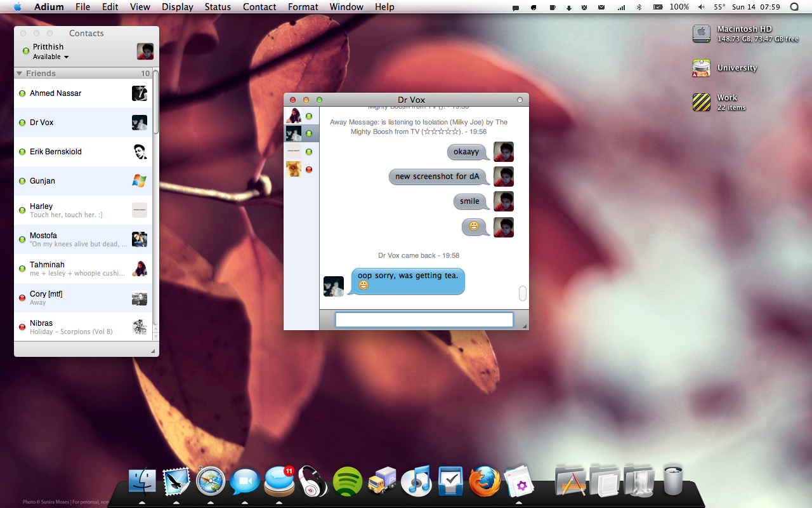Image resolution: width=812 pixels, height=508 pixels.
Task: Click Ahmed Nassar's avatar thumbnail
Action: click(x=140, y=93)
